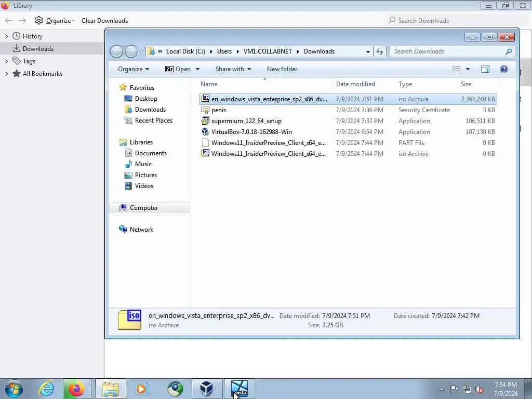Open the Share with dropdown
Viewport: 532px width, 399px height.
click(233, 69)
